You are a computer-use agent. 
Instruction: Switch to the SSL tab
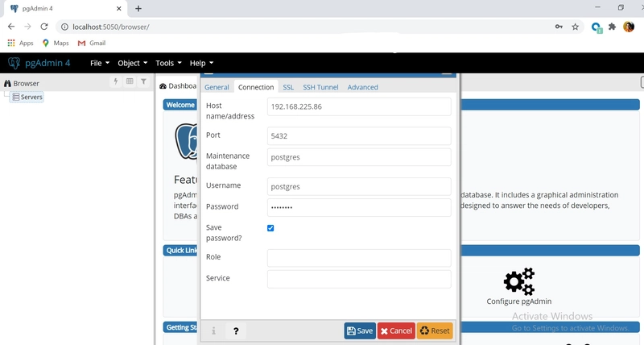point(288,87)
